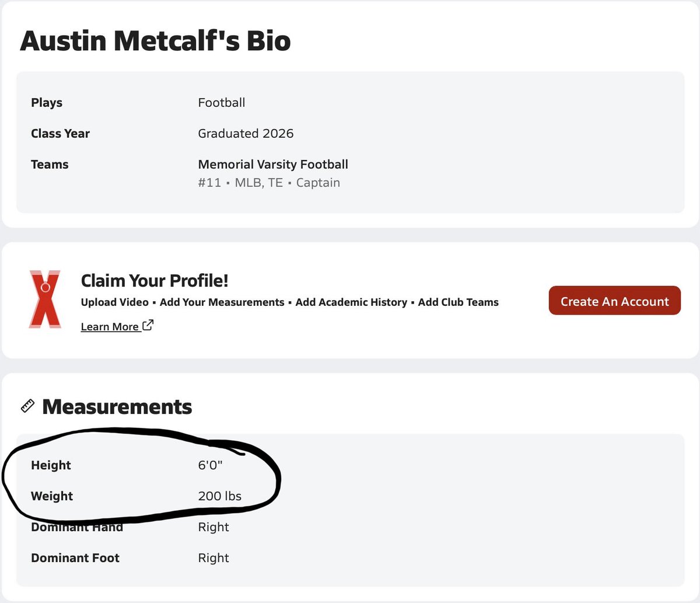Screen dimensions: 700x603
Task: Open the Learn More link
Action: [x=110, y=327]
